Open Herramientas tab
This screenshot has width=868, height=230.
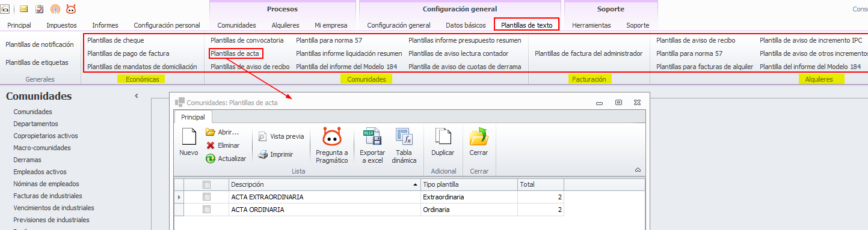click(x=591, y=25)
